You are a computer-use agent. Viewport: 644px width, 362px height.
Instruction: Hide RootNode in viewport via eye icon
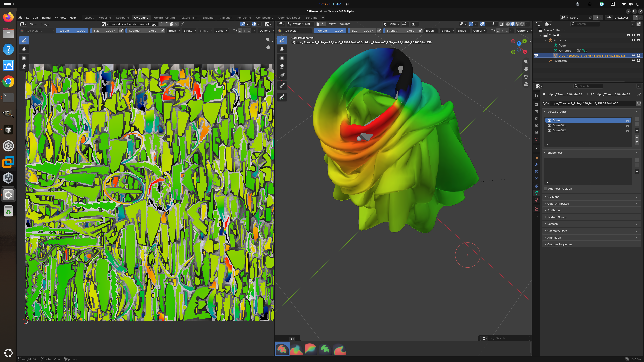tap(633, 60)
